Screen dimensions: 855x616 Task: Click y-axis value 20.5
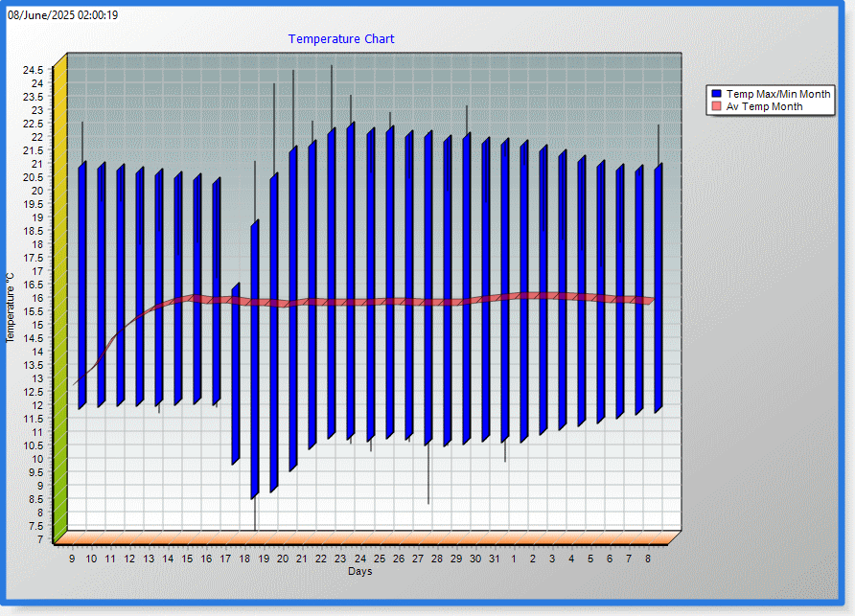click(33, 178)
